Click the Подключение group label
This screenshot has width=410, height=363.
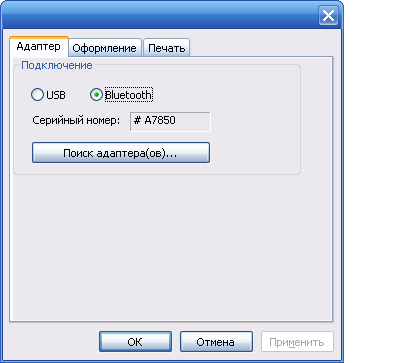(x=57, y=65)
